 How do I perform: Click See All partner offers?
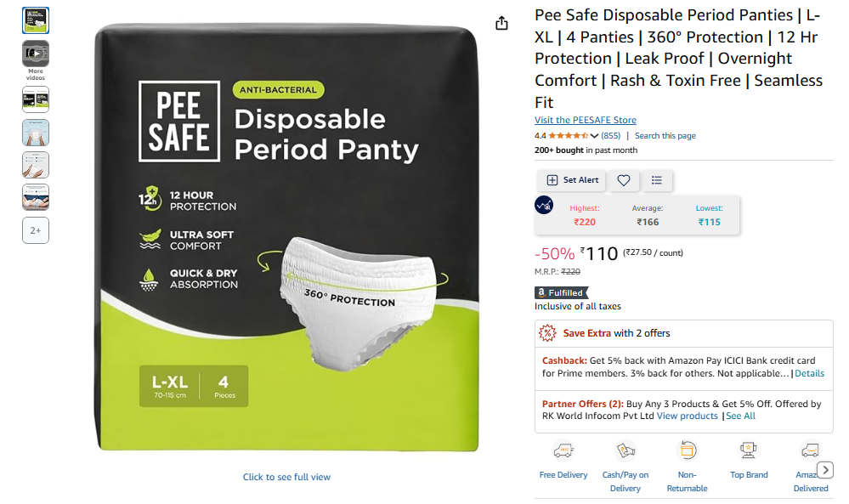coord(740,416)
